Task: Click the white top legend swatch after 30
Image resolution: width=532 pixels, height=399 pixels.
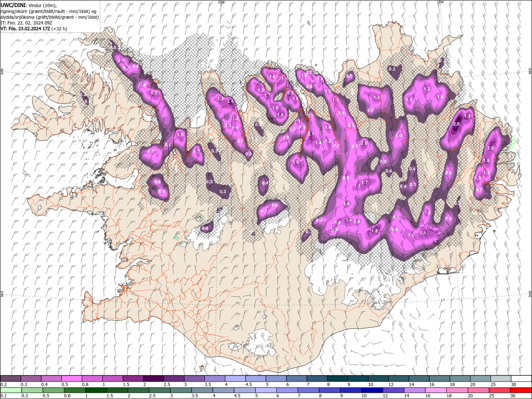Action: 521,378
